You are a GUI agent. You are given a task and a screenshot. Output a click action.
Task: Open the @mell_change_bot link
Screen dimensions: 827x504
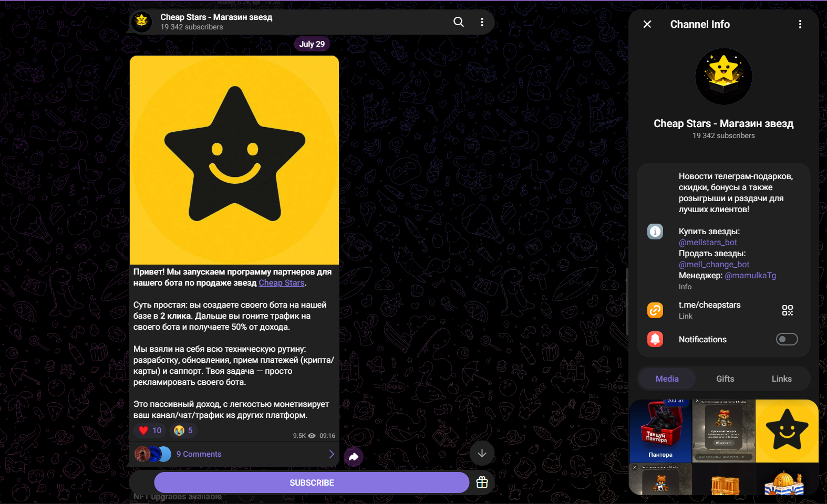pos(714,265)
